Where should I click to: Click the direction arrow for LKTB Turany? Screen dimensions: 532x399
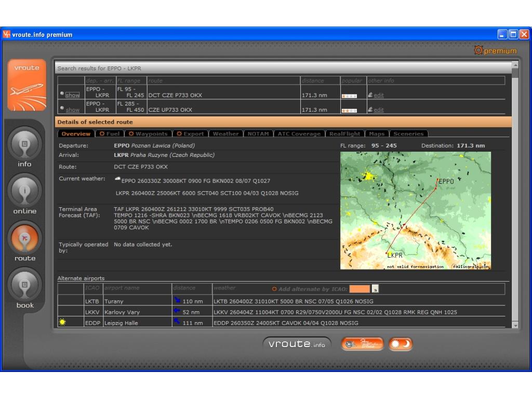(177, 300)
